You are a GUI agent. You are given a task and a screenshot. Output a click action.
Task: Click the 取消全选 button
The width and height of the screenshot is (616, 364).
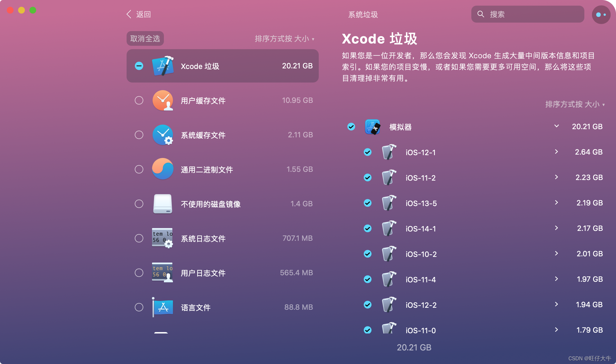(x=145, y=38)
